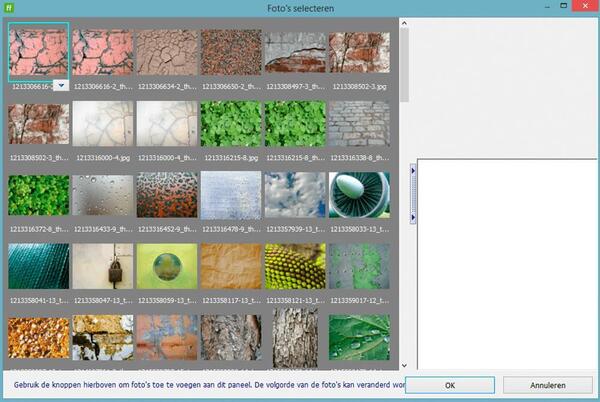Image resolution: width=600 pixels, height=402 pixels.
Task: Select the cloudy blue sky photo
Action: coord(295,194)
